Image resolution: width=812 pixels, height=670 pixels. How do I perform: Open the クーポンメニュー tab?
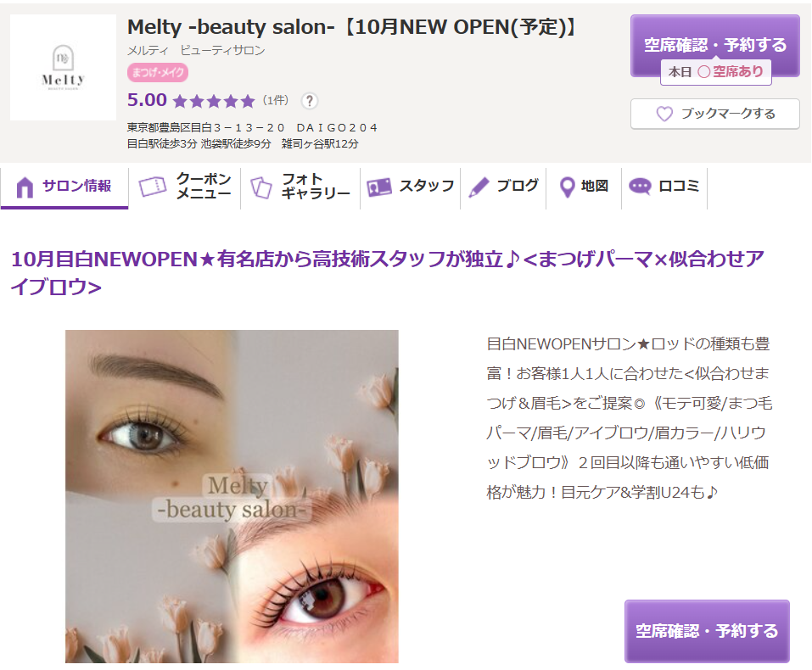184,187
